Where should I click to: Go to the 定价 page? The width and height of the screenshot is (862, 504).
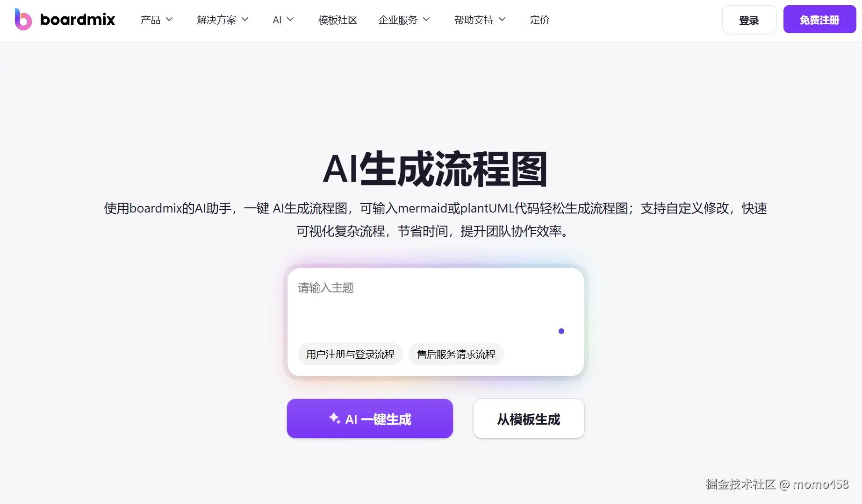[x=539, y=20]
